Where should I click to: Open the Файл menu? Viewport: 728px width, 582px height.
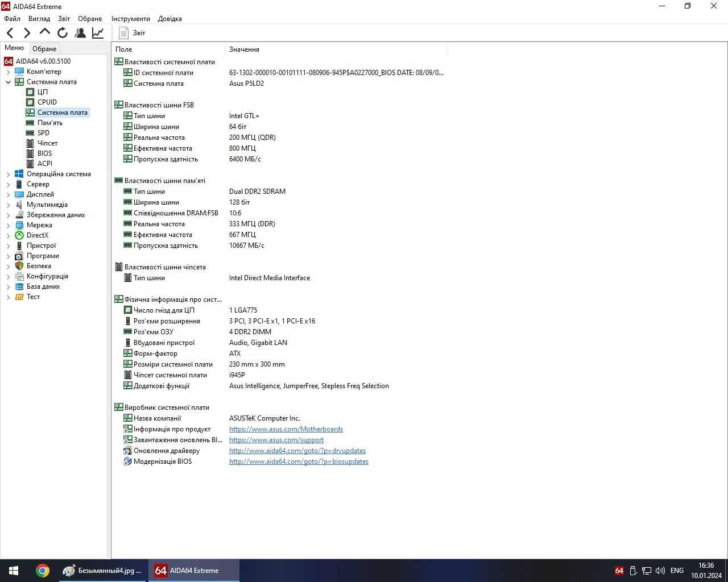(12, 19)
